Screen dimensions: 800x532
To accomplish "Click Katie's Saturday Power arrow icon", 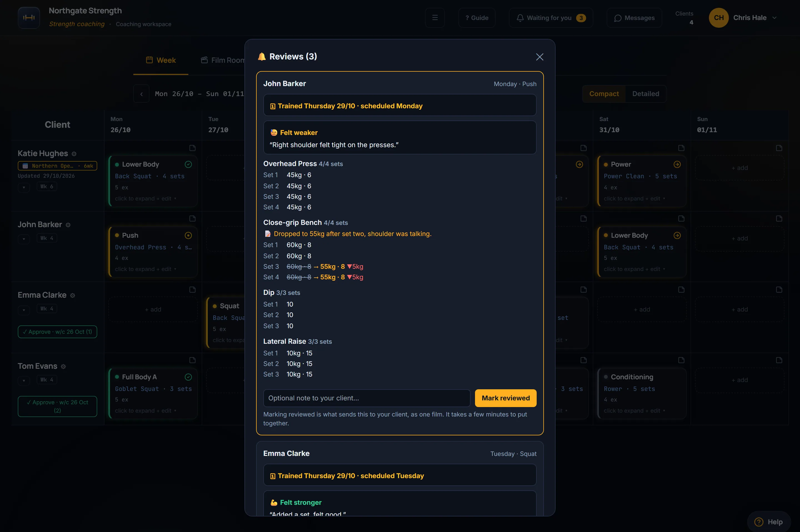I will click(x=677, y=164).
